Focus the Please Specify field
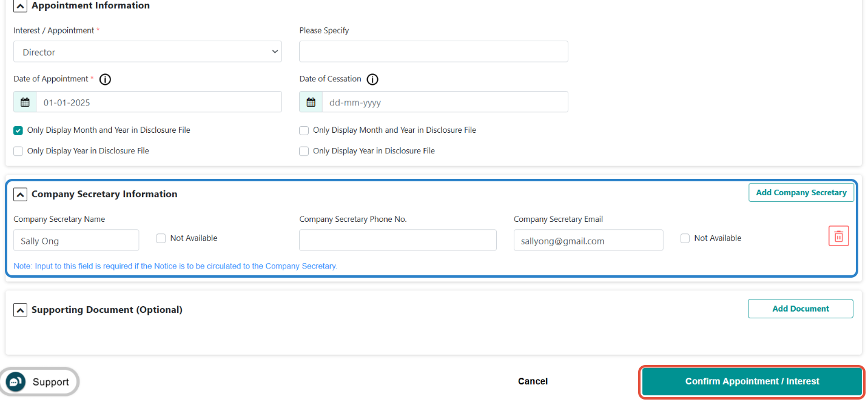The image size is (868, 402). tap(434, 52)
